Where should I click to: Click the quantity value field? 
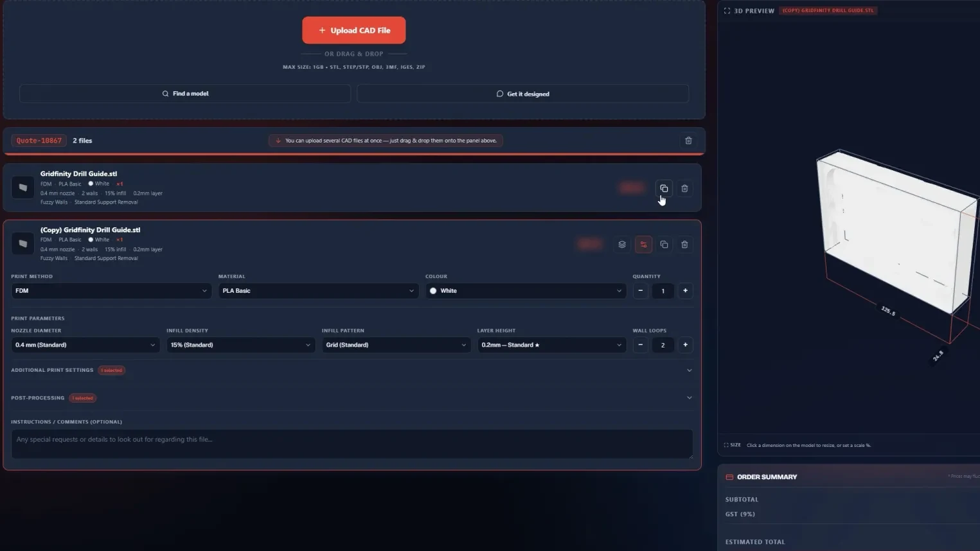pyautogui.click(x=663, y=291)
